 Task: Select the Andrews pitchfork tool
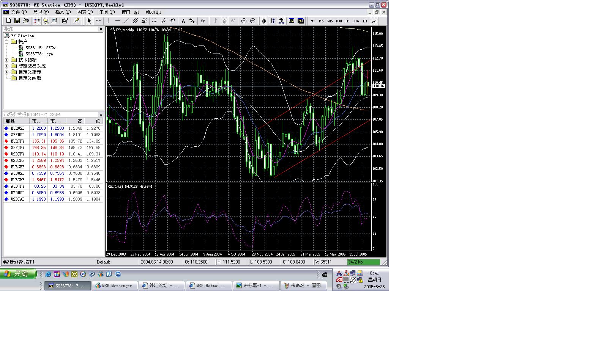tap(172, 21)
